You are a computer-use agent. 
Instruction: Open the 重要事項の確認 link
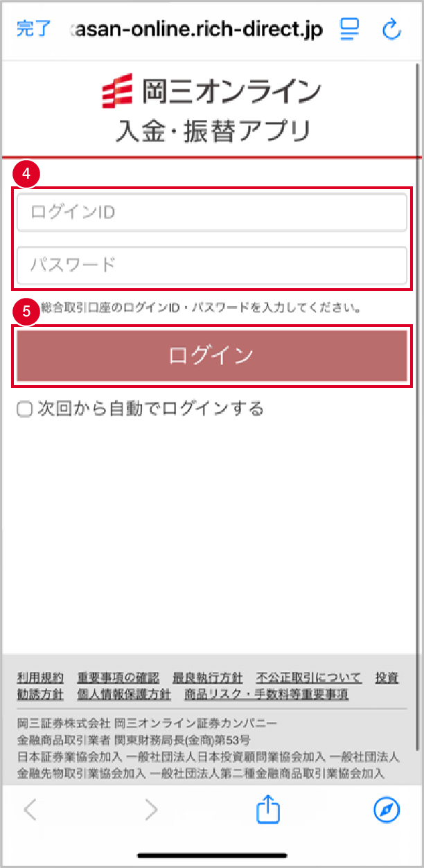pos(118,677)
